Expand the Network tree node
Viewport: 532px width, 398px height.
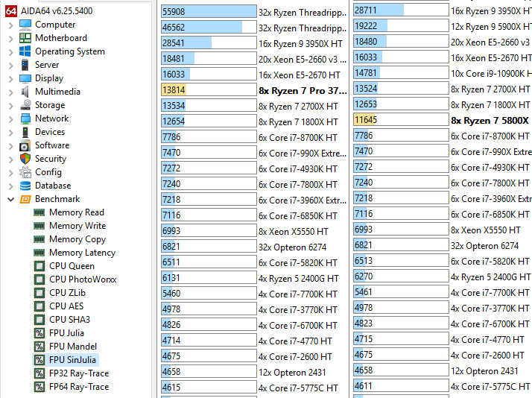pos(11,119)
